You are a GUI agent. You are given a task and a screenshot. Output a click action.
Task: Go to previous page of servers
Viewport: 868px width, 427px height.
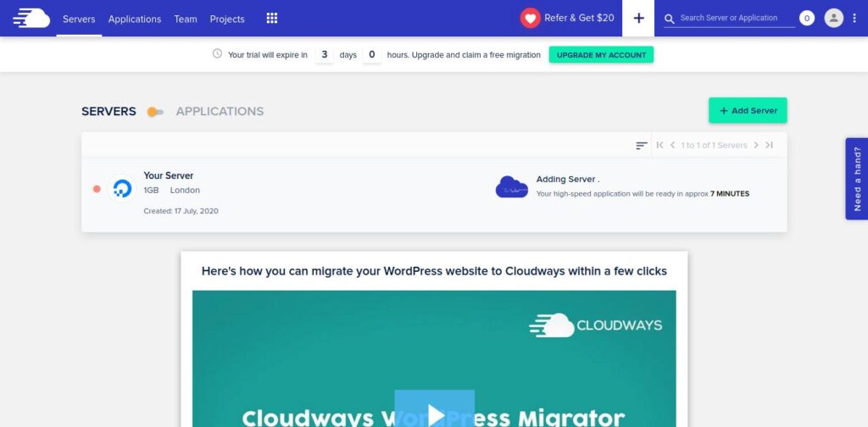click(x=672, y=145)
